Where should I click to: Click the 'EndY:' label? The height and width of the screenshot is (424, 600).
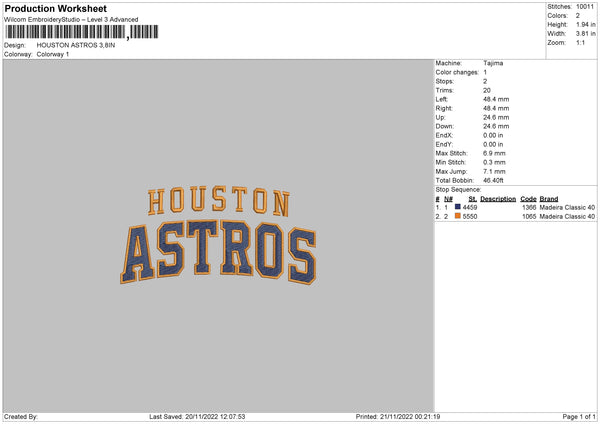(444, 144)
